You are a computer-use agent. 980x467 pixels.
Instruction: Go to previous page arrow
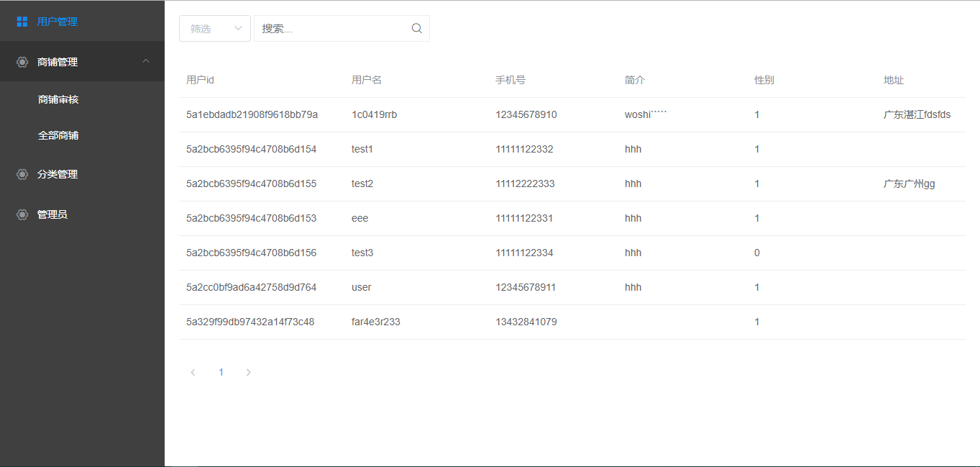(x=193, y=372)
